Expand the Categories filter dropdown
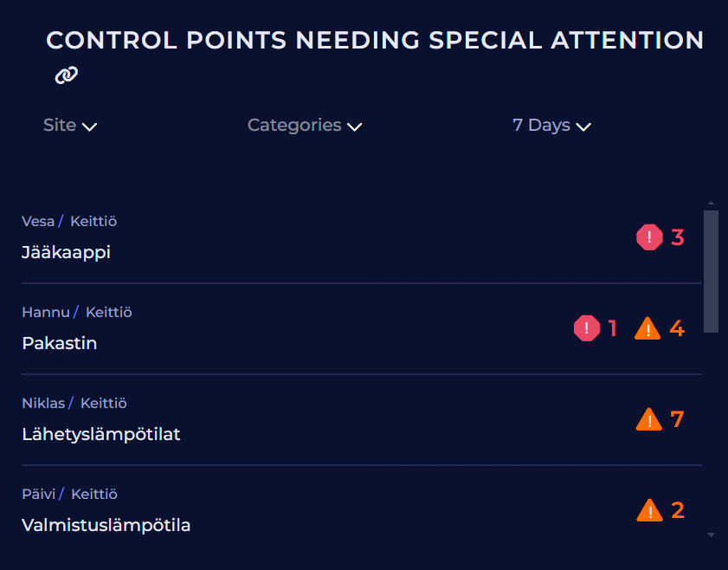The image size is (728, 570). tap(304, 126)
